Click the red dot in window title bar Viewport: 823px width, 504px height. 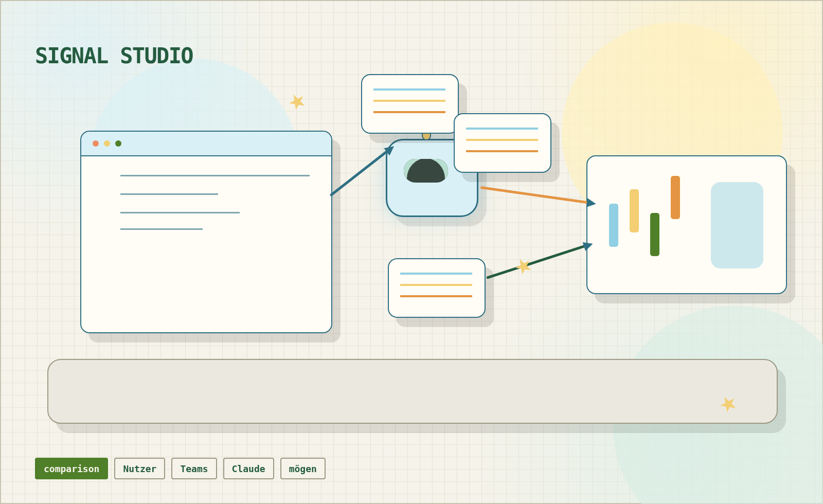tap(96, 143)
